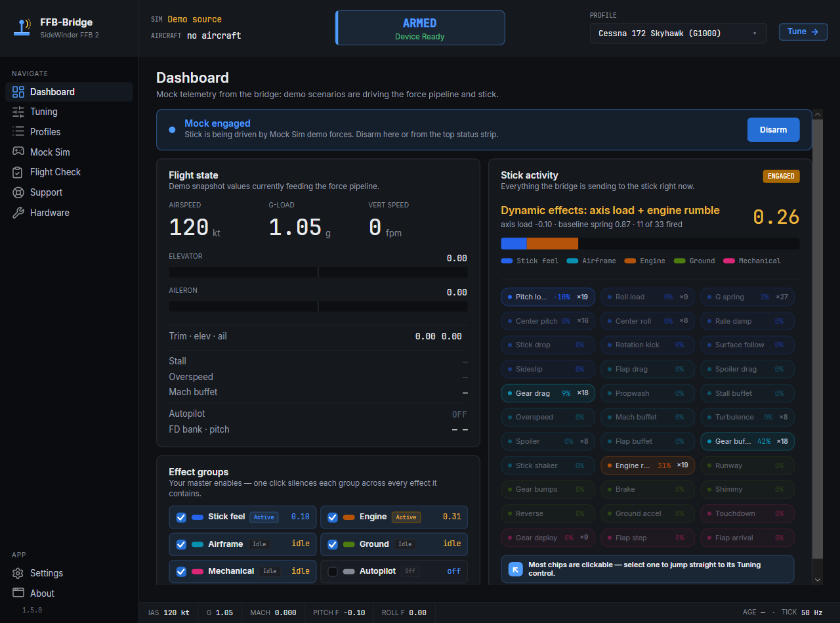Select the Roll load effect chip
This screenshot has width=840, height=623.
point(648,297)
